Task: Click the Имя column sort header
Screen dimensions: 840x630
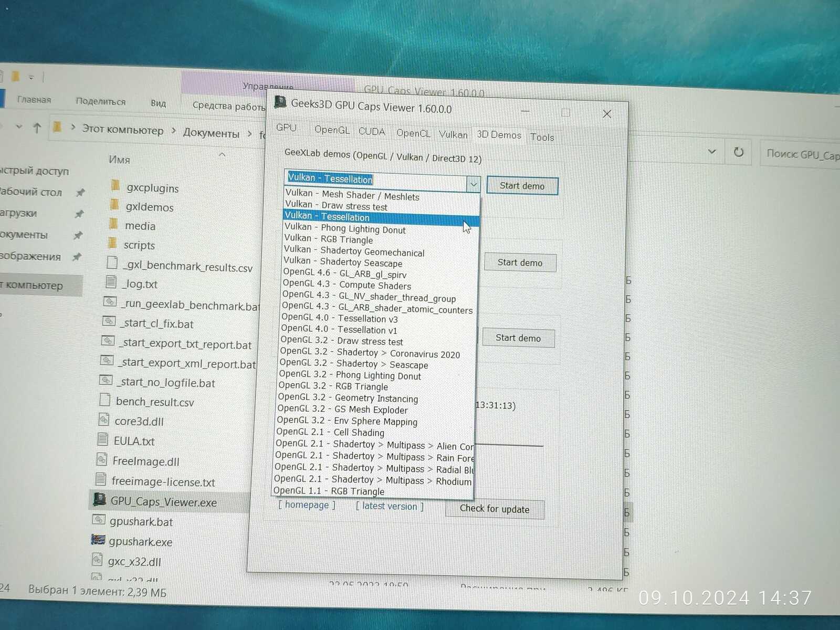Action: [120, 159]
